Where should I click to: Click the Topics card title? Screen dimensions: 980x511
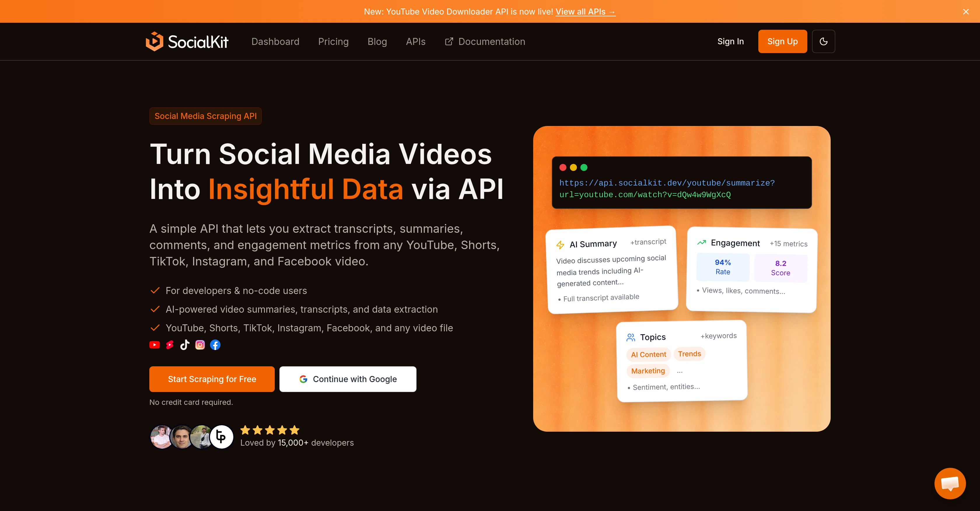click(653, 337)
